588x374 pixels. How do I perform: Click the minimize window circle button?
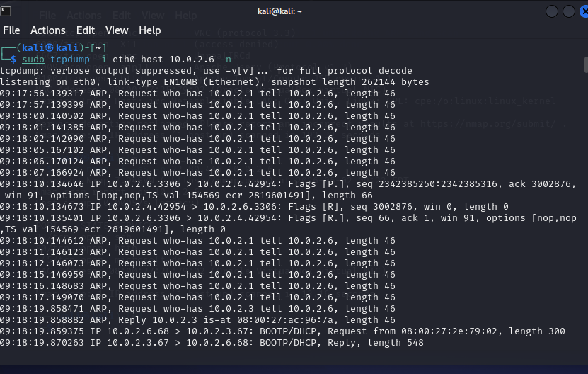(x=552, y=11)
